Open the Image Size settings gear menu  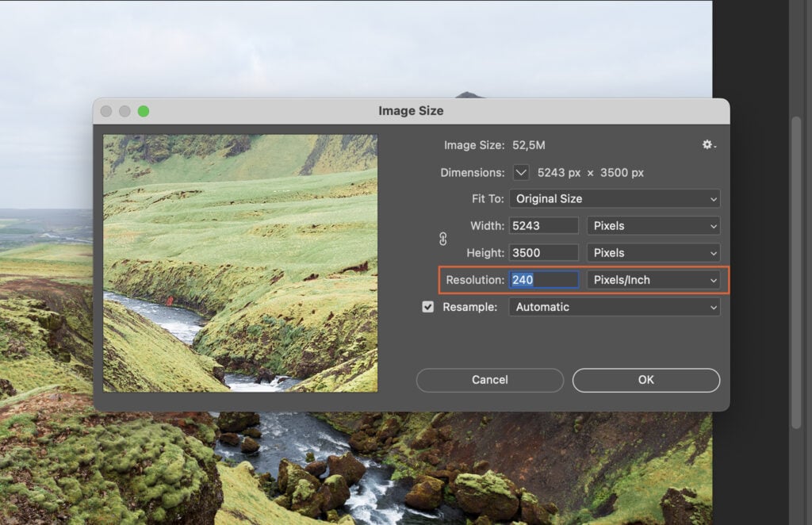708,145
